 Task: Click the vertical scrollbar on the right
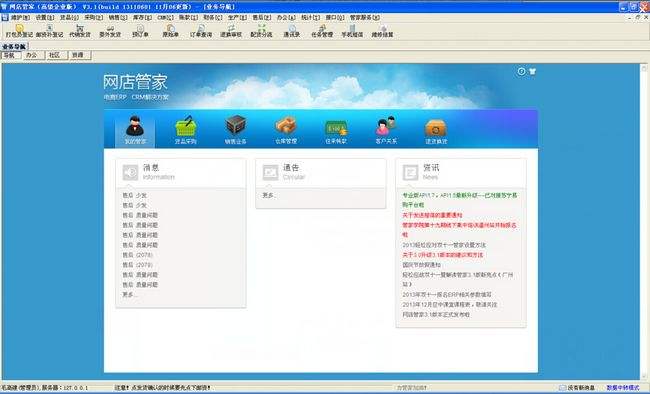pos(644,222)
